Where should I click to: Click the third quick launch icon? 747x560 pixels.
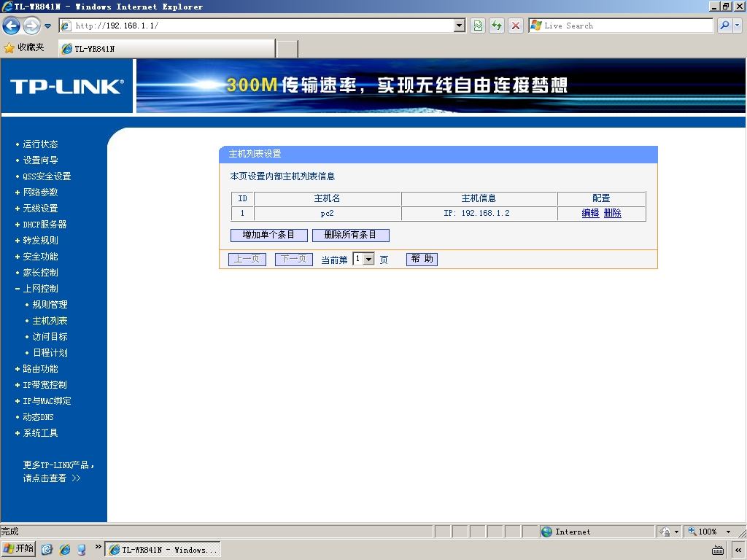[82, 550]
